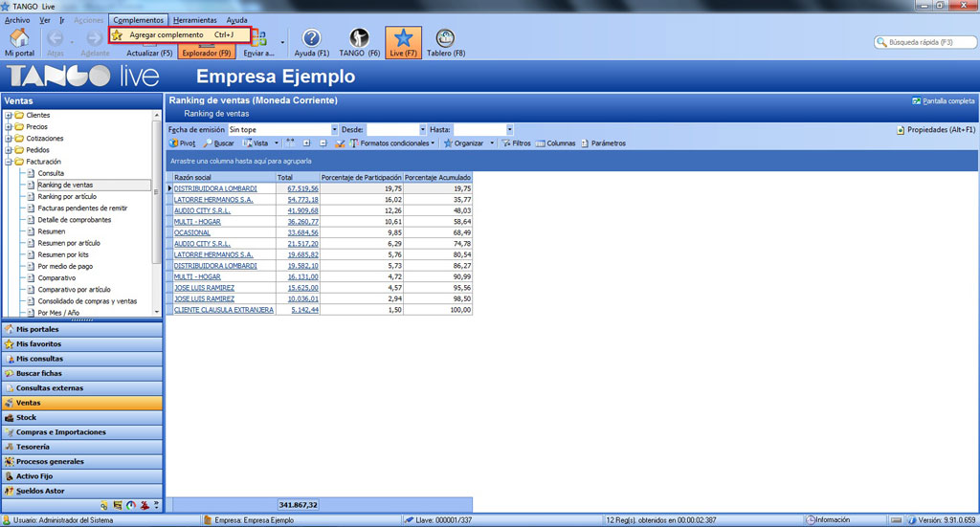The height and width of the screenshot is (527, 980).
Task: Select Facturas pendientes de remitir item
Action: (82, 208)
